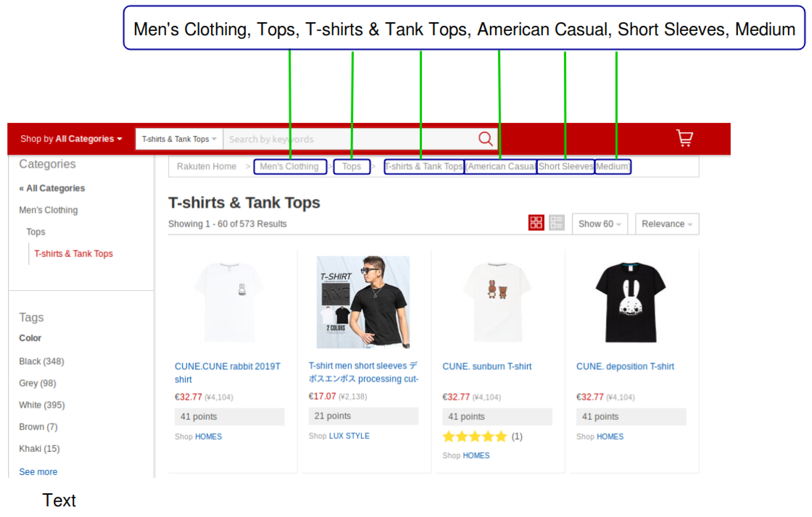812x517 pixels.
Task: Go back to All Categories in sidebar
Action: [52, 188]
